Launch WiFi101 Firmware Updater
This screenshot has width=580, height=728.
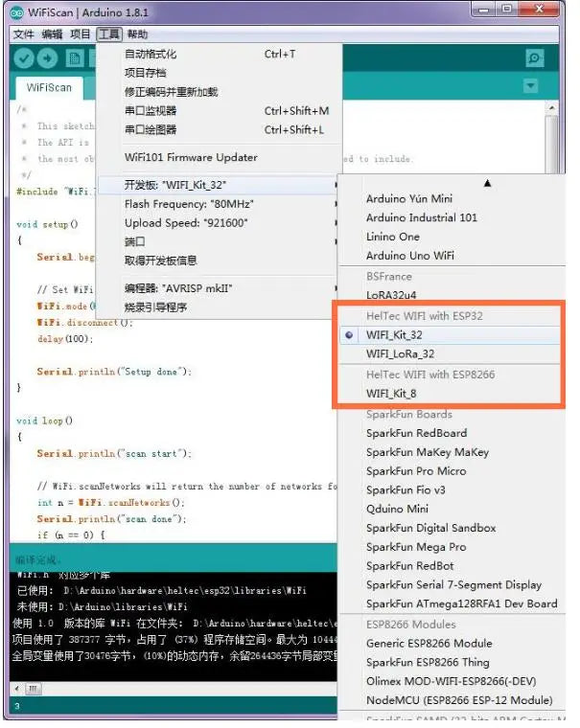coord(220,157)
